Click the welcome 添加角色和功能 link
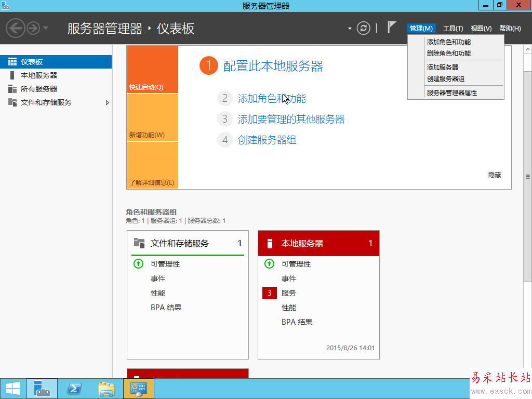 point(272,98)
